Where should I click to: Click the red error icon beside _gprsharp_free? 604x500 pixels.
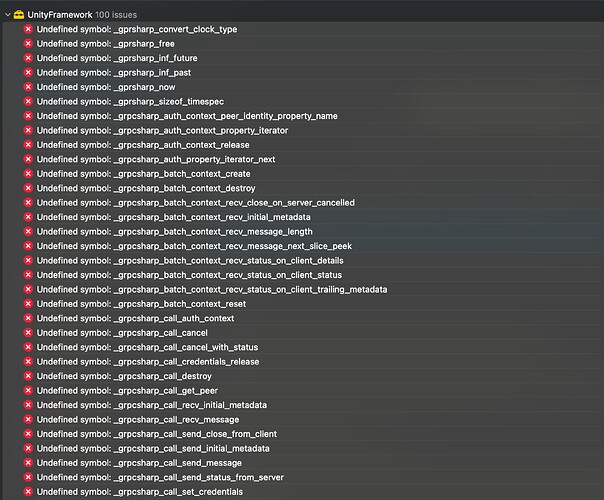click(28, 44)
